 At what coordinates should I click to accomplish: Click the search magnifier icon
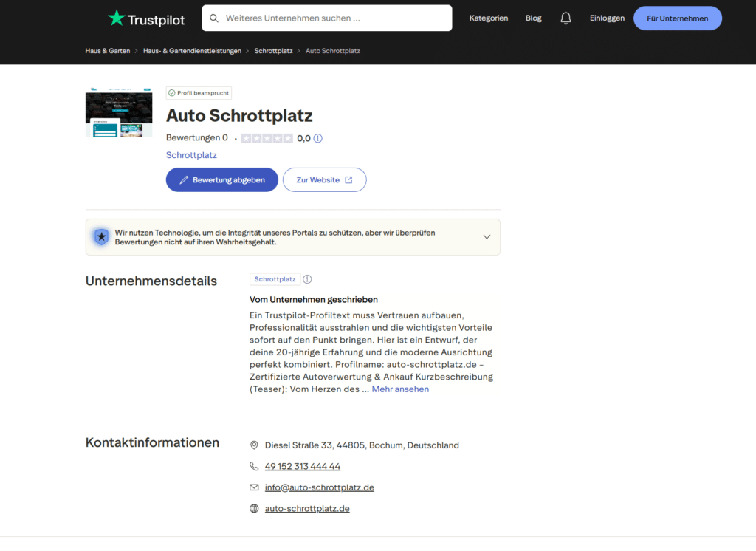tap(214, 18)
